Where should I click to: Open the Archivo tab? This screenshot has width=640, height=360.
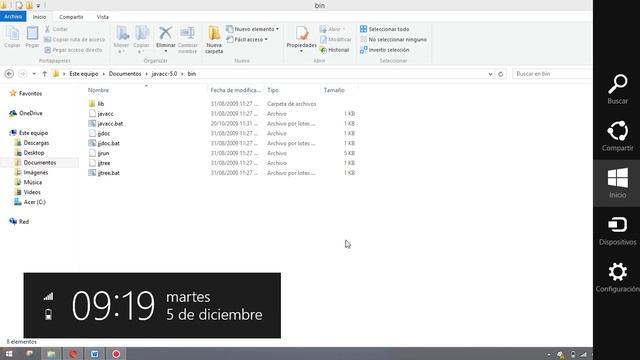(x=13, y=16)
